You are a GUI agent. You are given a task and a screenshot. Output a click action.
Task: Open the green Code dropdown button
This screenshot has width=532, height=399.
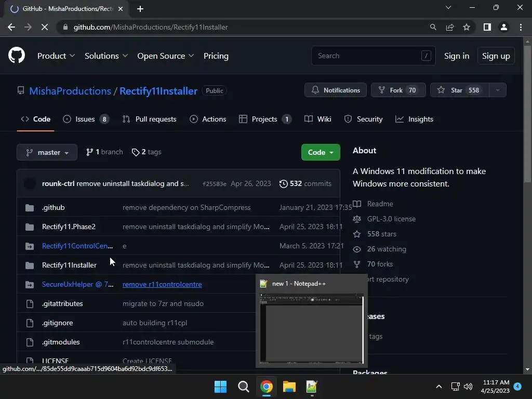pos(320,152)
